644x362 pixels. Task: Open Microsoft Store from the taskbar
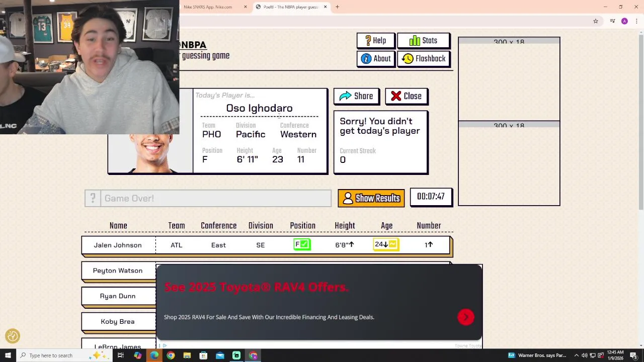coord(203,355)
